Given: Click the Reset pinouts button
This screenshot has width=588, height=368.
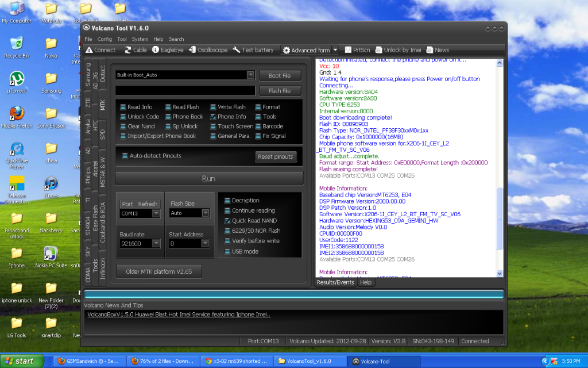Looking at the screenshot, I should [x=276, y=156].
